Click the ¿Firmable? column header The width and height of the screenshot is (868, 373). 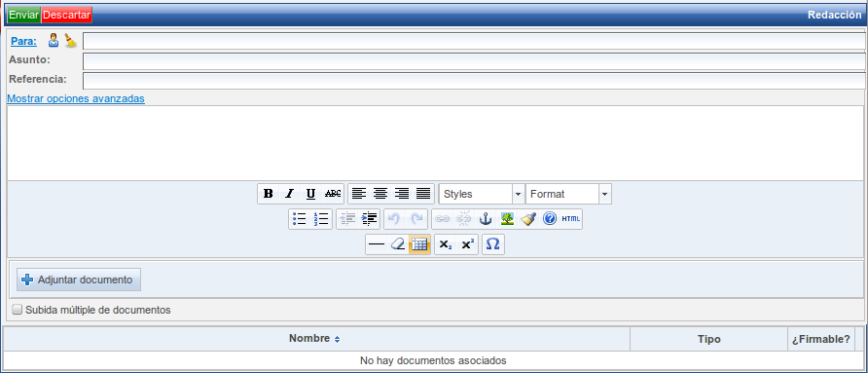(x=821, y=339)
